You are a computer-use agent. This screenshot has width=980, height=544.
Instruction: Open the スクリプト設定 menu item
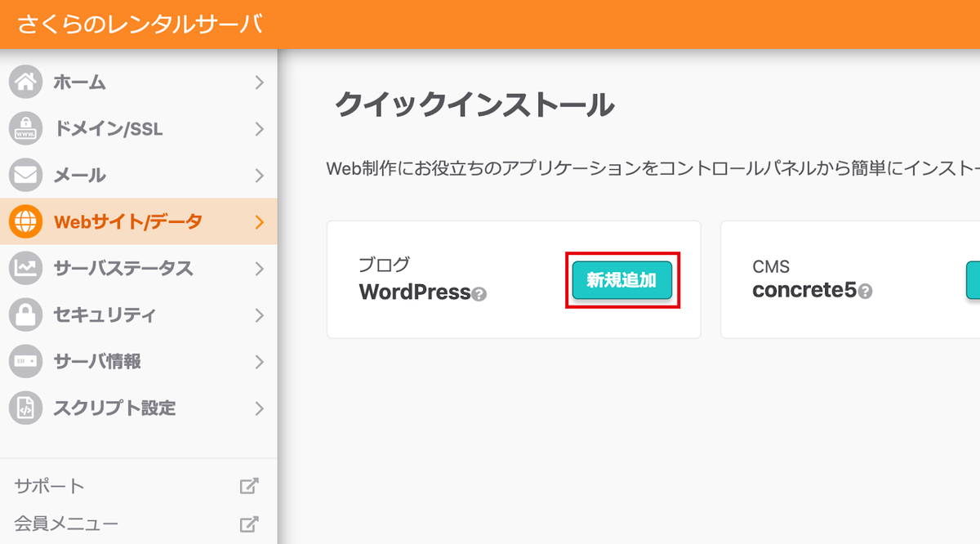pos(139,408)
